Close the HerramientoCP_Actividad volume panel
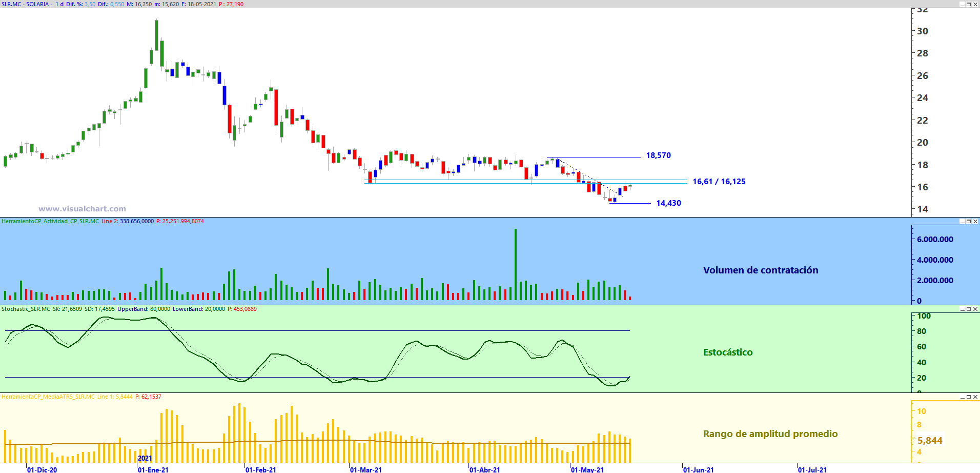The width and height of the screenshot is (980, 473). (x=975, y=221)
